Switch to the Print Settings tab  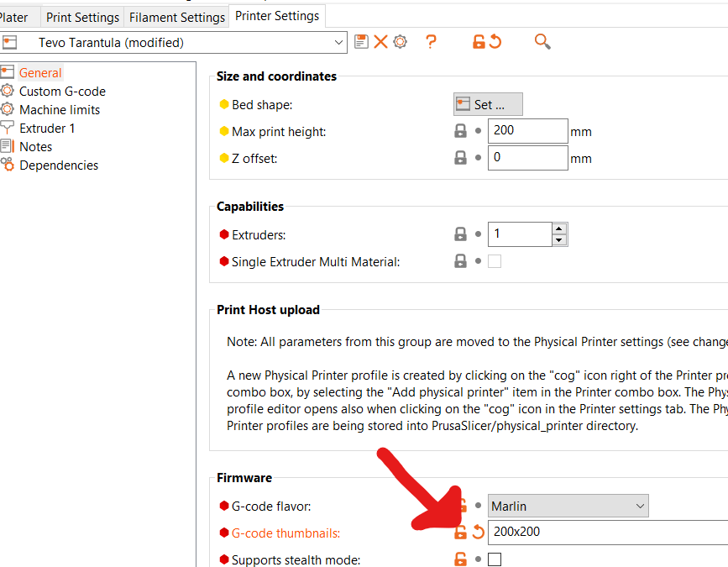coord(81,17)
